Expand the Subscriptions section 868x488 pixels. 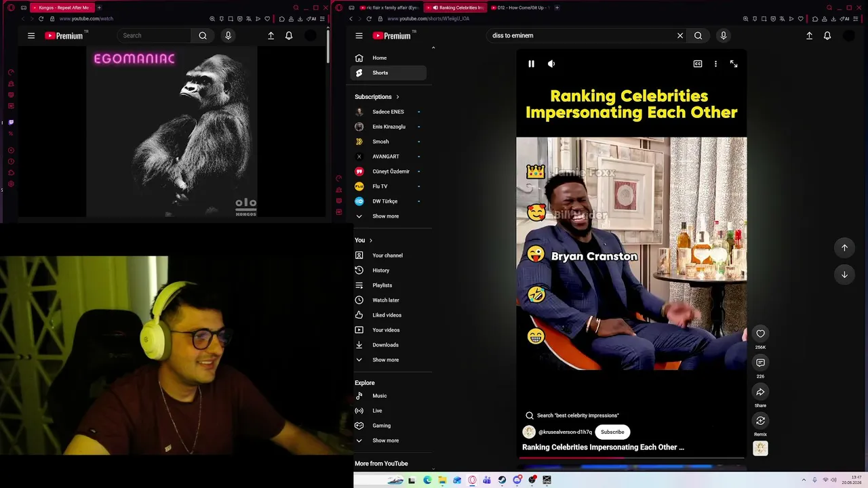tap(376, 97)
